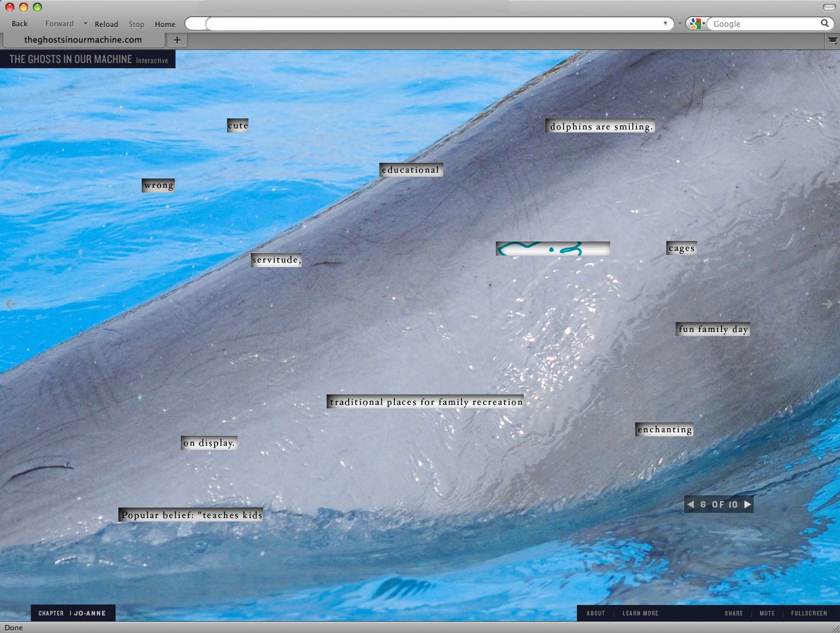The height and width of the screenshot is (633, 840).
Task: Select the word 'cages'
Action: [682, 248]
